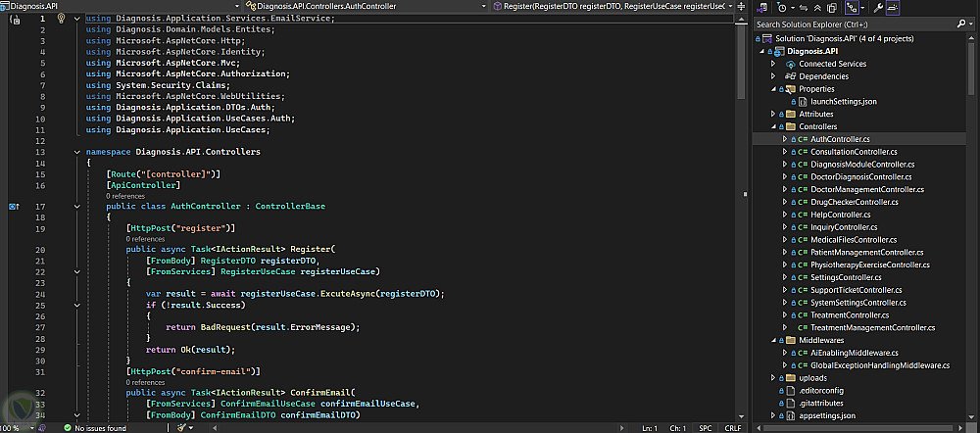Click '0 references' CodeLens above Register method
The image size is (980, 433).
[145, 239]
